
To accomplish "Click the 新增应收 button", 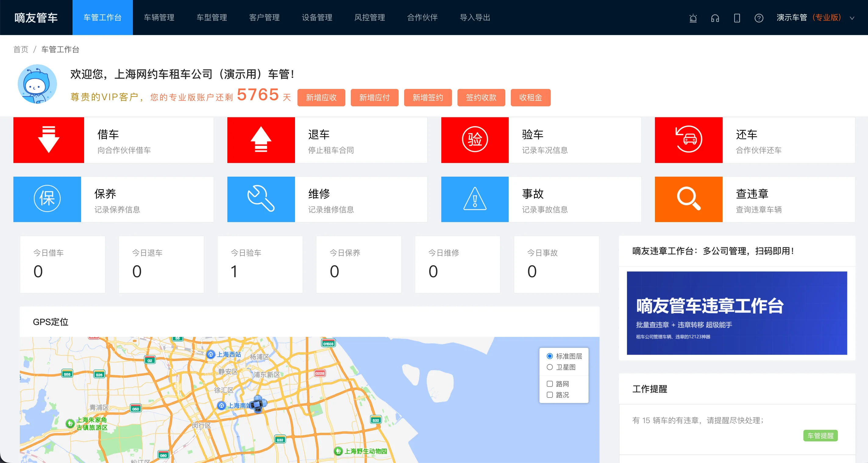I will [x=321, y=98].
